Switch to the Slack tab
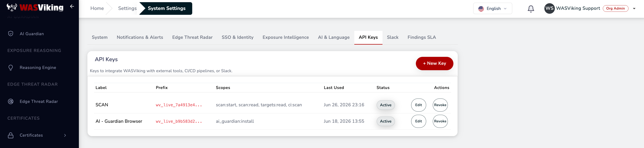This screenshot has width=644, height=148. point(393,37)
